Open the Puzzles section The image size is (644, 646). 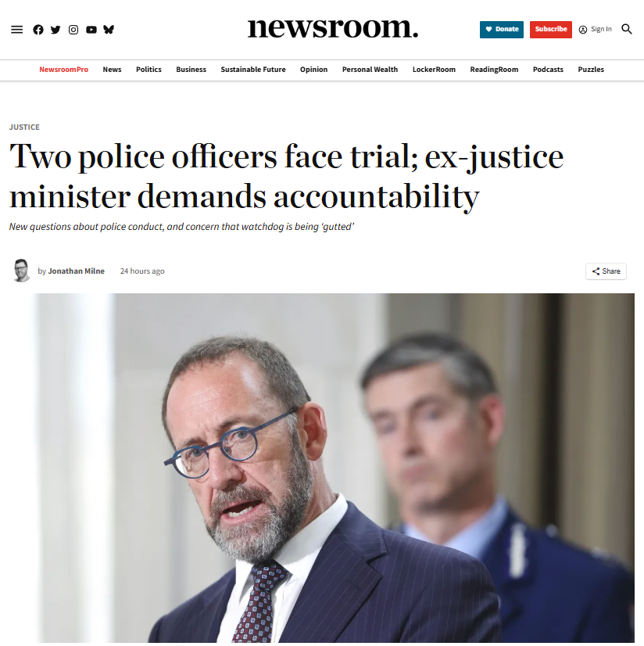(x=591, y=69)
